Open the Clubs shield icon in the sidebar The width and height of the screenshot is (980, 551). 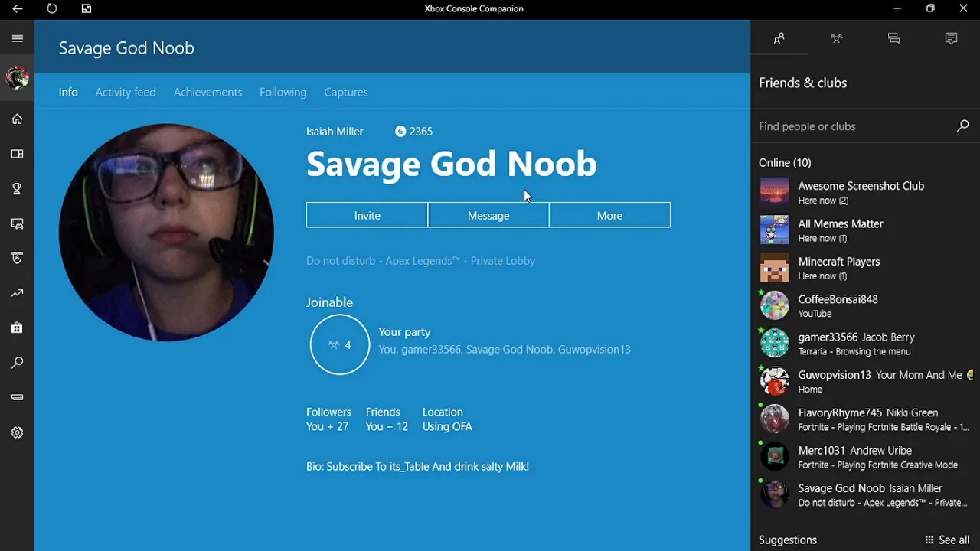tap(17, 258)
